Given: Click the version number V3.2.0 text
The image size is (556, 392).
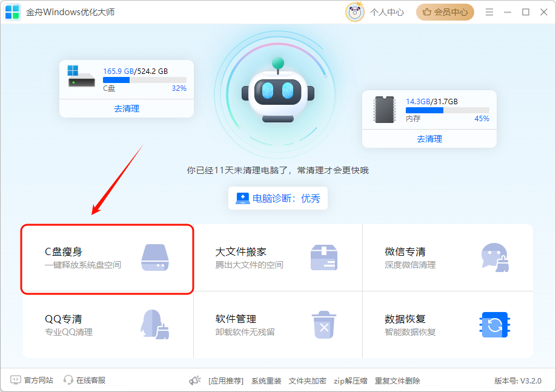Looking at the screenshot, I should point(518,381).
